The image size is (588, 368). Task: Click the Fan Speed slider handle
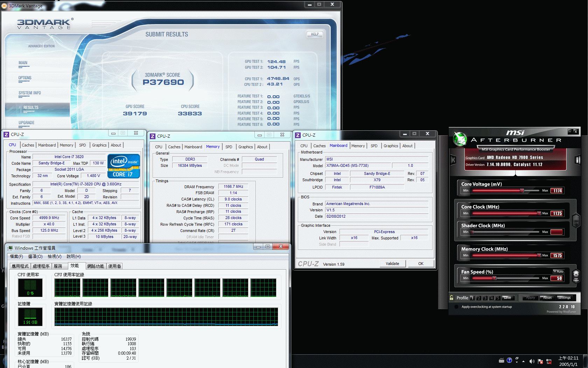point(495,278)
